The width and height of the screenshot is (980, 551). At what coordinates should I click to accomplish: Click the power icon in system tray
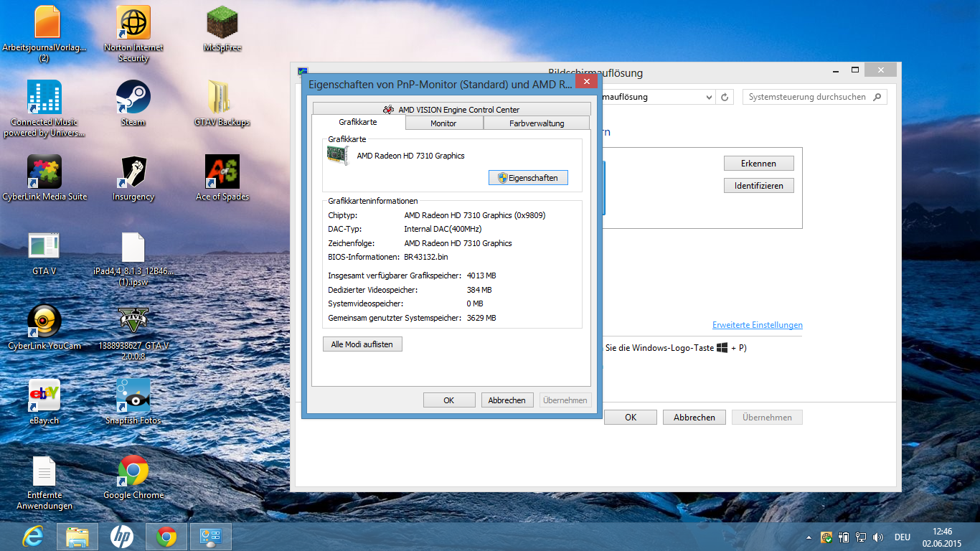coord(843,537)
